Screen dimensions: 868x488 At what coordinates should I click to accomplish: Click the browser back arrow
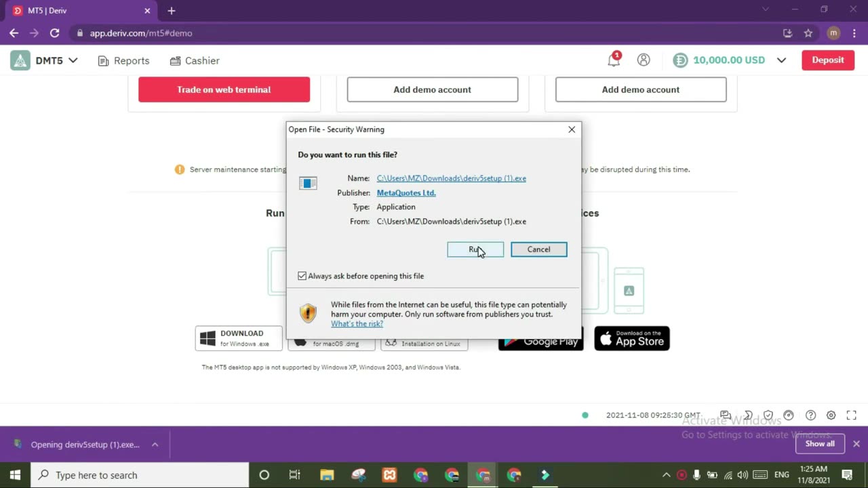click(14, 33)
